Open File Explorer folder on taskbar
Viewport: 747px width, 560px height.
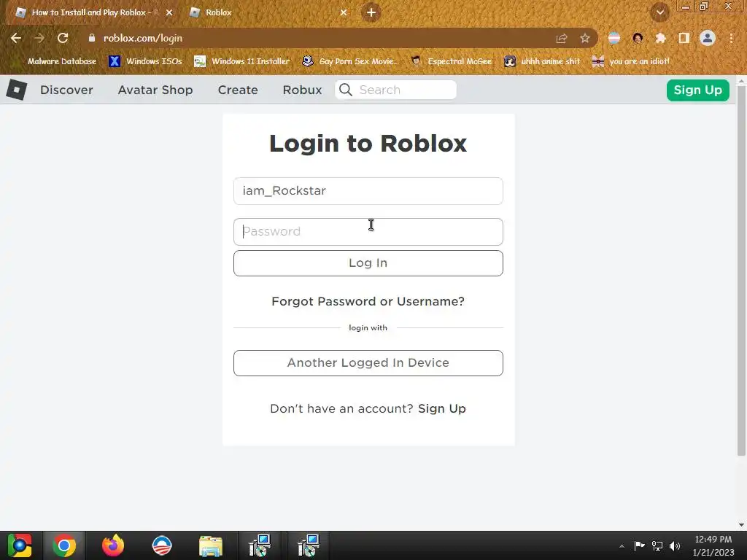pos(211,546)
